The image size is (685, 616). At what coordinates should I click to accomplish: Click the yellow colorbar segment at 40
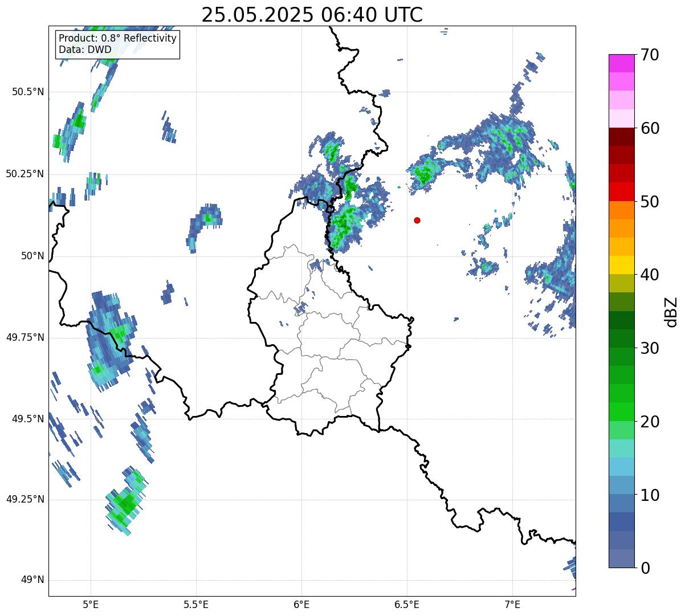pyautogui.click(x=621, y=265)
